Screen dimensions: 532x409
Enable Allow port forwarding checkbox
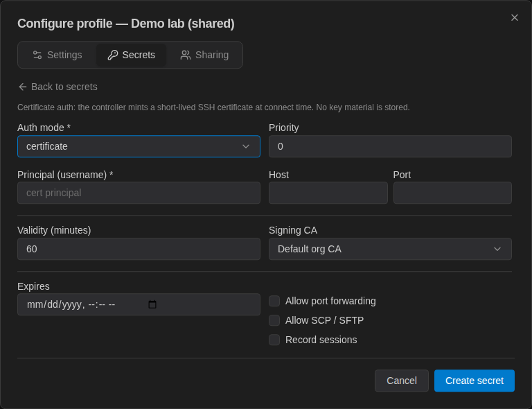tap(274, 301)
